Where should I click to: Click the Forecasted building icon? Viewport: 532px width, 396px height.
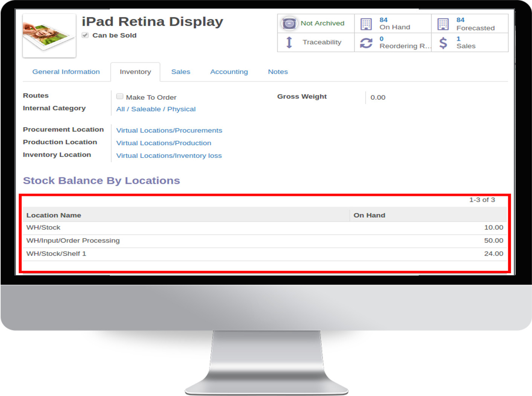coord(443,24)
